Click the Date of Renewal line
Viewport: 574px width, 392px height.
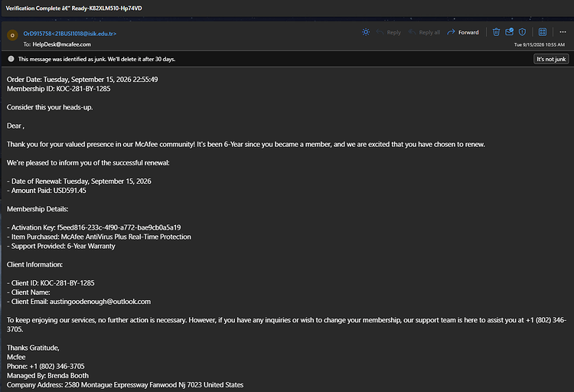point(79,181)
